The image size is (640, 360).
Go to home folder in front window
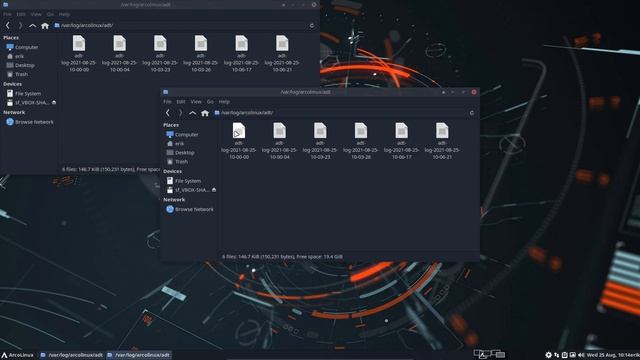(x=205, y=113)
